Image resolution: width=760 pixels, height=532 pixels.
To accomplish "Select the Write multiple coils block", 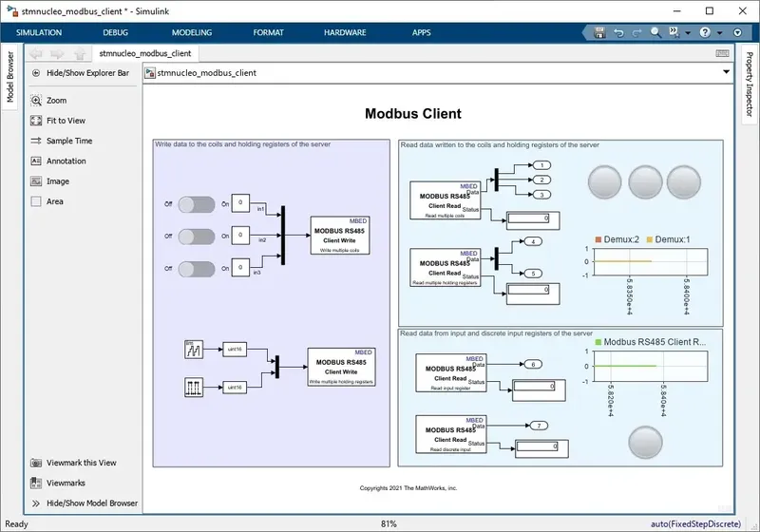I will pyautogui.click(x=340, y=236).
